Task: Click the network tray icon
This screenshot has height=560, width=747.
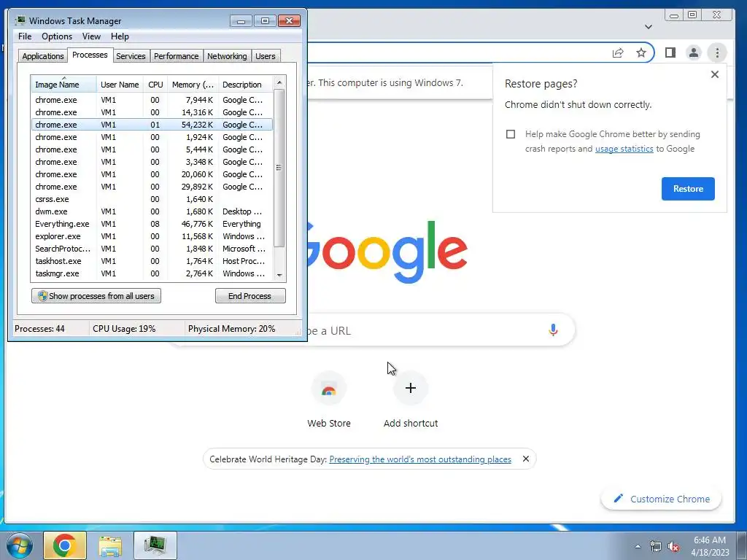Action: coord(656,546)
